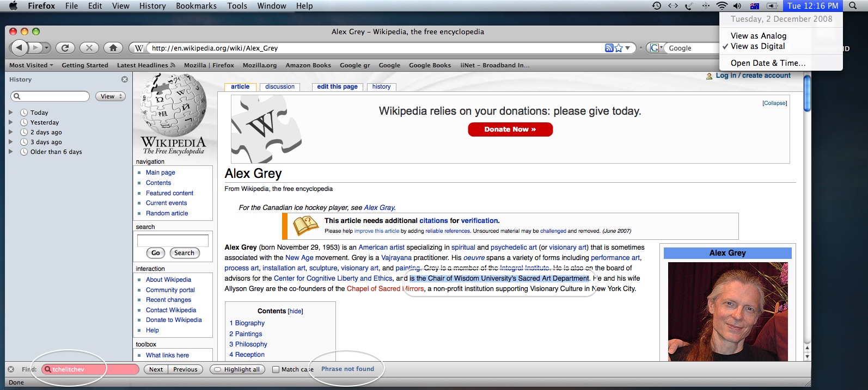
Task: Close the Find bar
Action: 11,369
